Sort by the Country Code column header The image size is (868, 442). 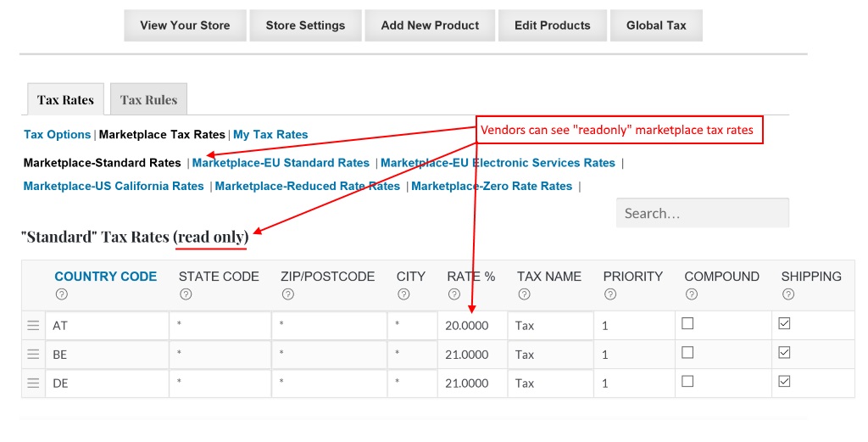(105, 277)
